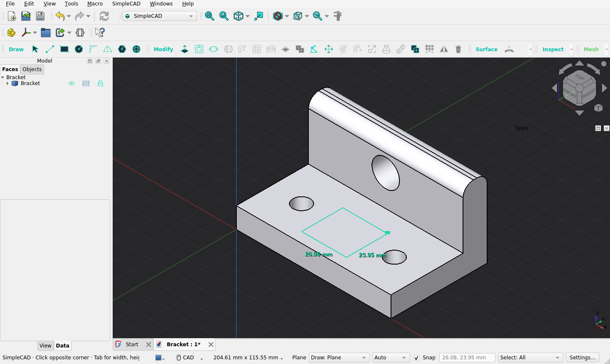Click the Settings... button

[x=582, y=358]
